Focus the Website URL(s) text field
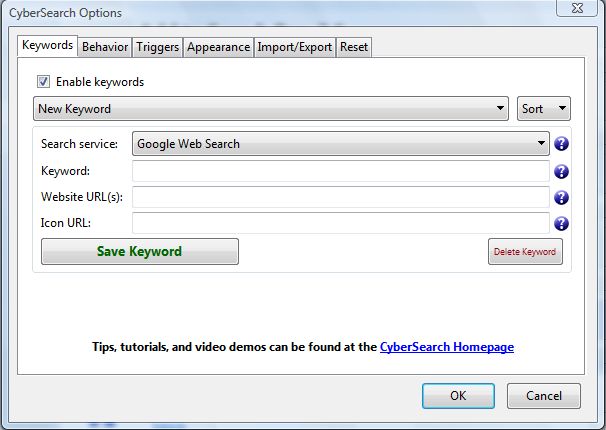This screenshot has height=430, width=606. [x=341, y=197]
